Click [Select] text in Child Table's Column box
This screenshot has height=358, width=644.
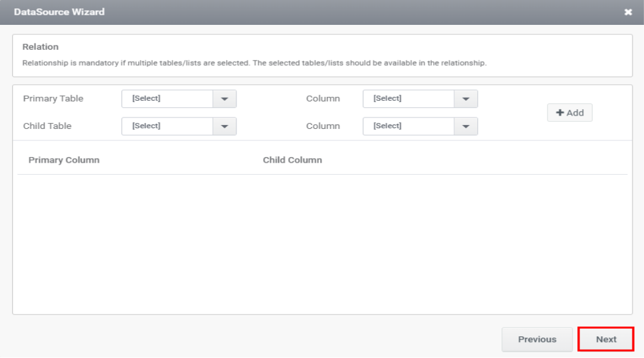point(388,126)
